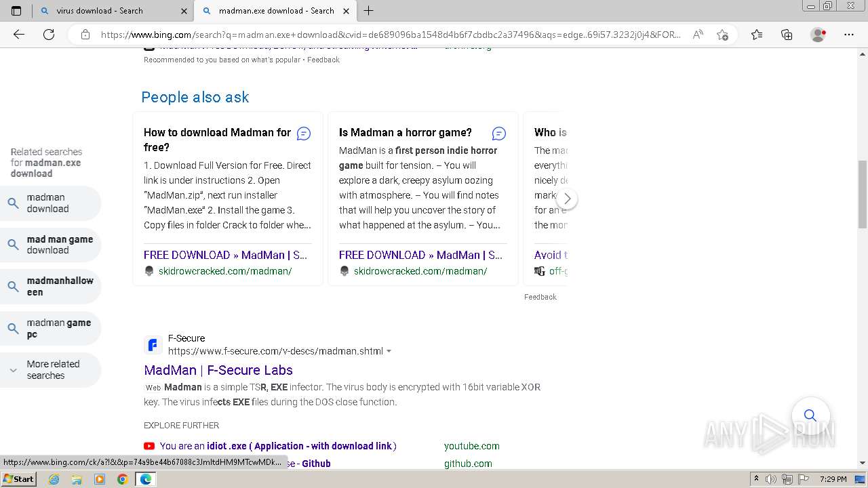868x488 pixels.
Task: Open 'You are an idiot .exe' YouTube link
Action: 278,446
